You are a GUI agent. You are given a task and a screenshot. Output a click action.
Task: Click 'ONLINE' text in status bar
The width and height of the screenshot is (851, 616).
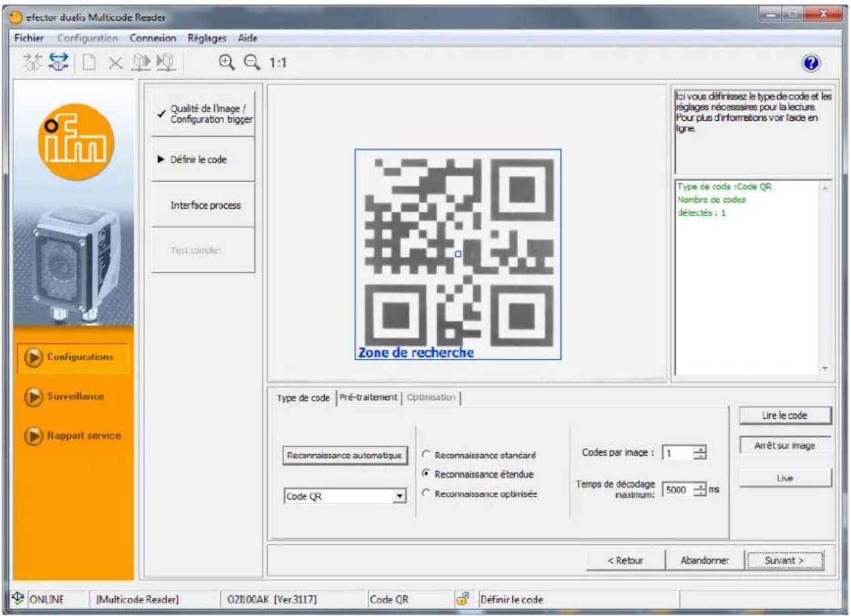[46, 599]
